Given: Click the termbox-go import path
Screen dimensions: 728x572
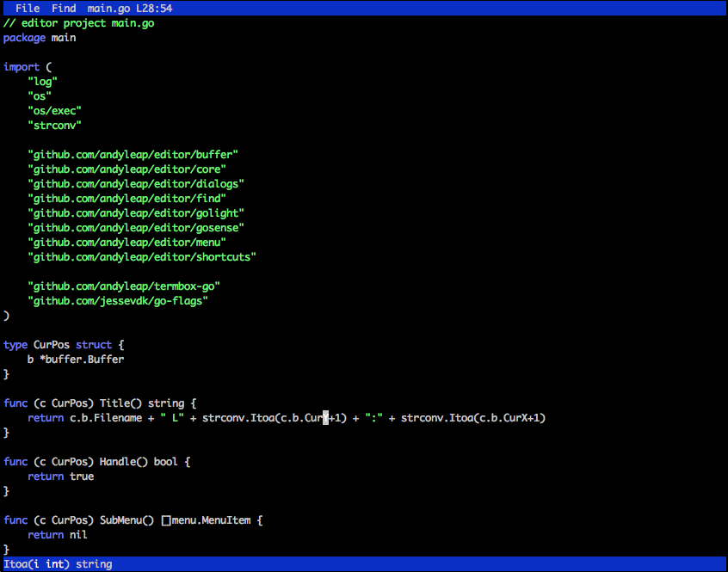Looking at the screenshot, I should [130, 286].
